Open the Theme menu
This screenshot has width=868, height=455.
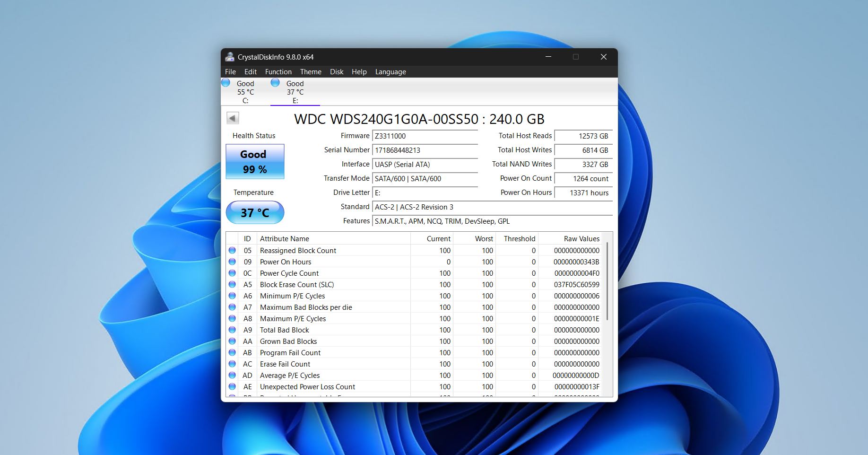311,71
